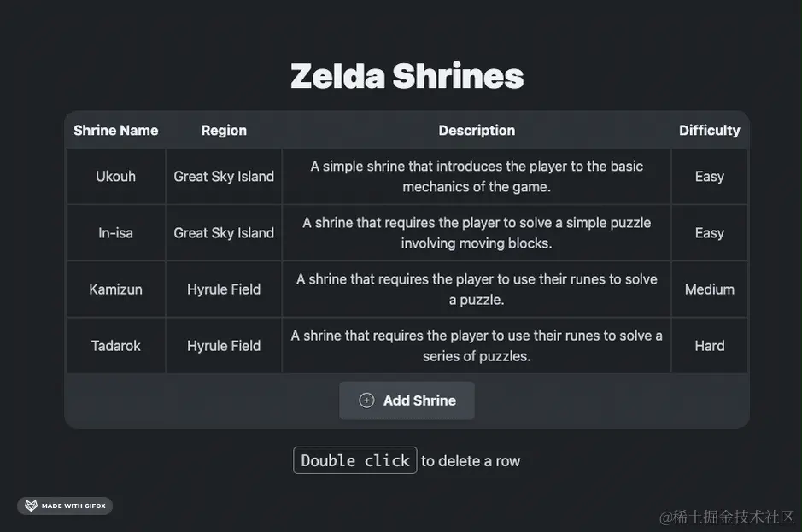Select the Ukouh shrine name cell

click(115, 177)
